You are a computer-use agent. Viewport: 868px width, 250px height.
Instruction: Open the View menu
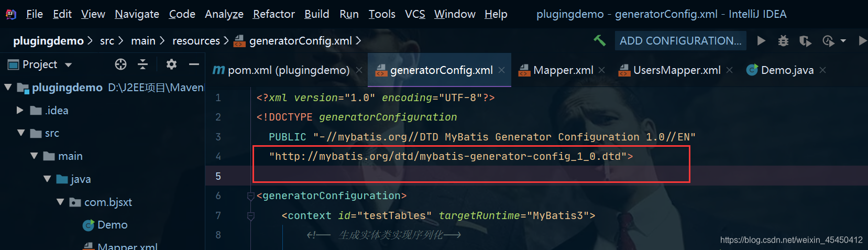click(x=93, y=14)
